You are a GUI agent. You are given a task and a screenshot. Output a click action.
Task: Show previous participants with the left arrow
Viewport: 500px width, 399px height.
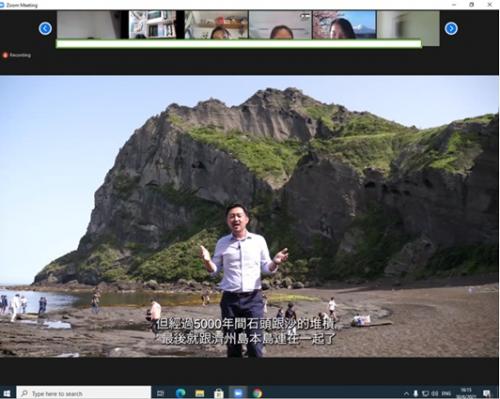(45, 28)
